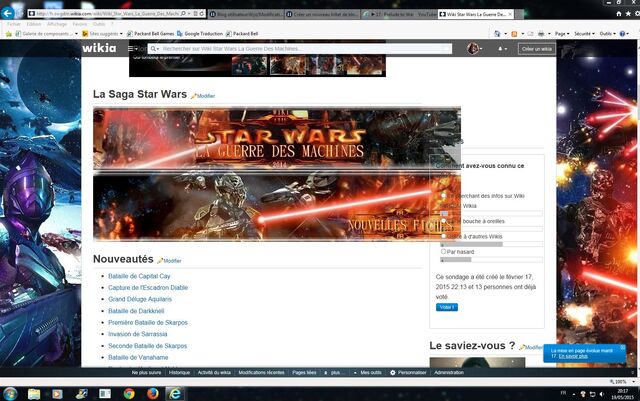Screen dimensions: 640x401
Task: Click the Star Wars La Guerre des Machines banner
Action: pos(277,138)
